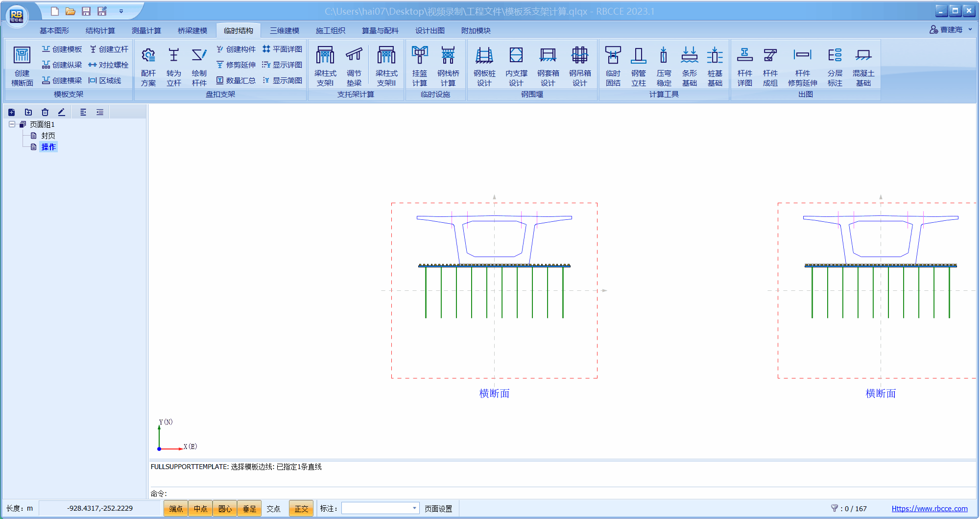The image size is (980, 519).
Task: Disable 圆心 center snap
Action: point(225,509)
